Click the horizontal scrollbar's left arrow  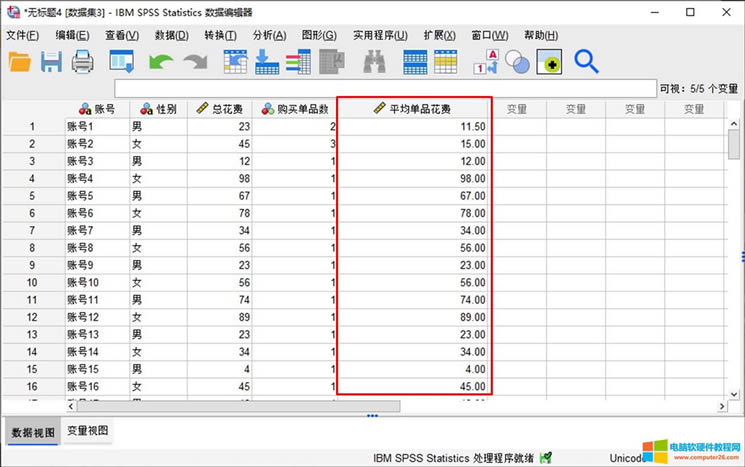71,407
